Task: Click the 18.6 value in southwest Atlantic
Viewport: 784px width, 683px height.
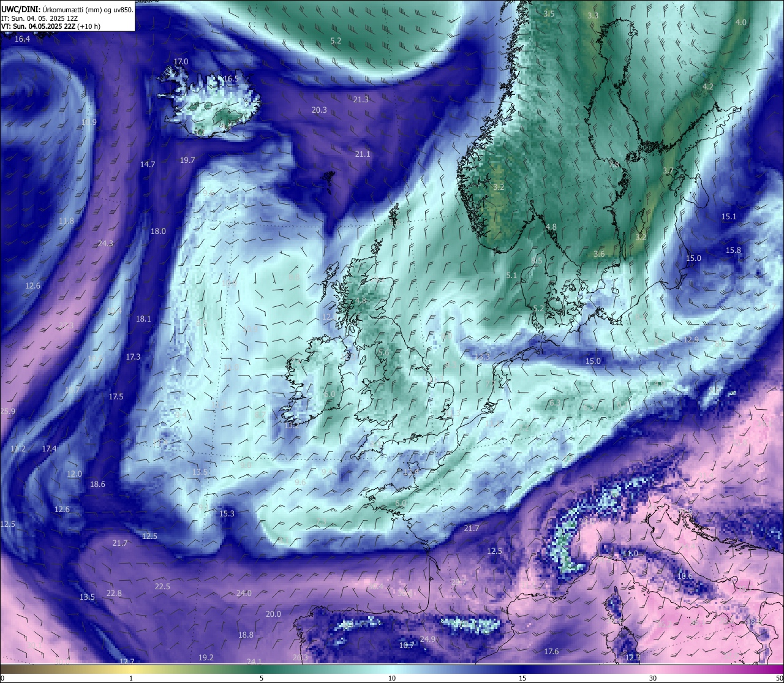Action: coord(97,485)
